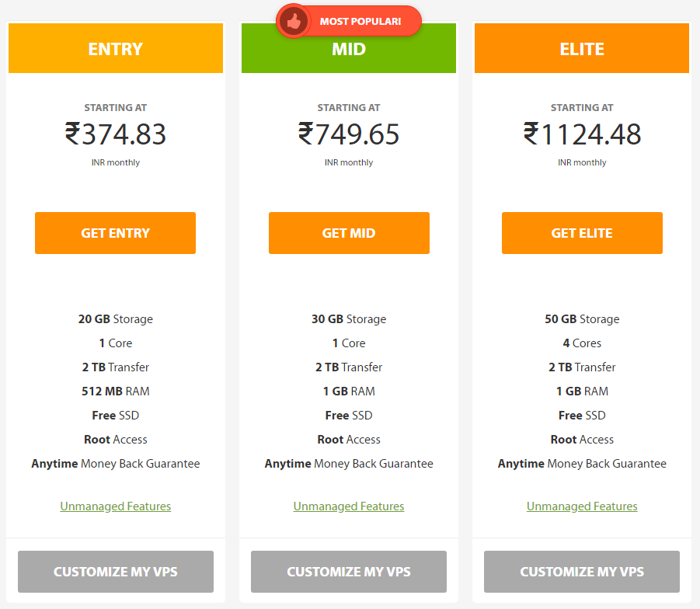Open Unmanaged Features link under Elite plan
Image resolution: width=700 pixels, height=609 pixels.
pos(582,506)
